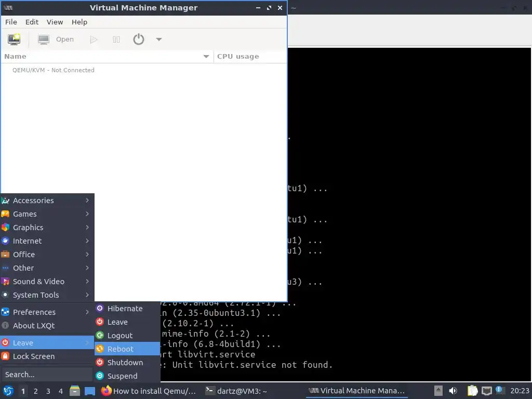Click the 20:23 clock in the panel
532x399 pixels.
pyautogui.click(x=520, y=391)
